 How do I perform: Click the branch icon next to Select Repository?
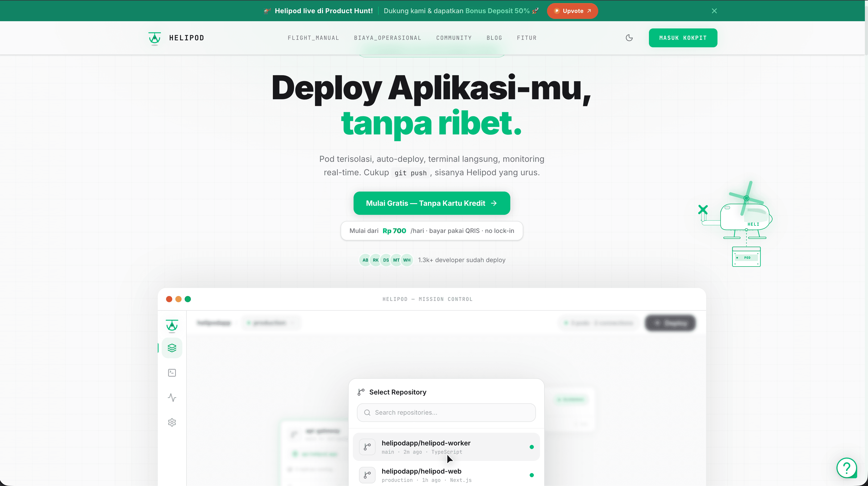[361, 392]
